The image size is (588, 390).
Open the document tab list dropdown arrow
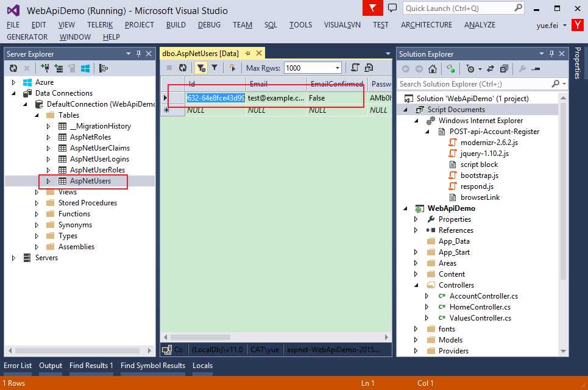tap(388, 54)
